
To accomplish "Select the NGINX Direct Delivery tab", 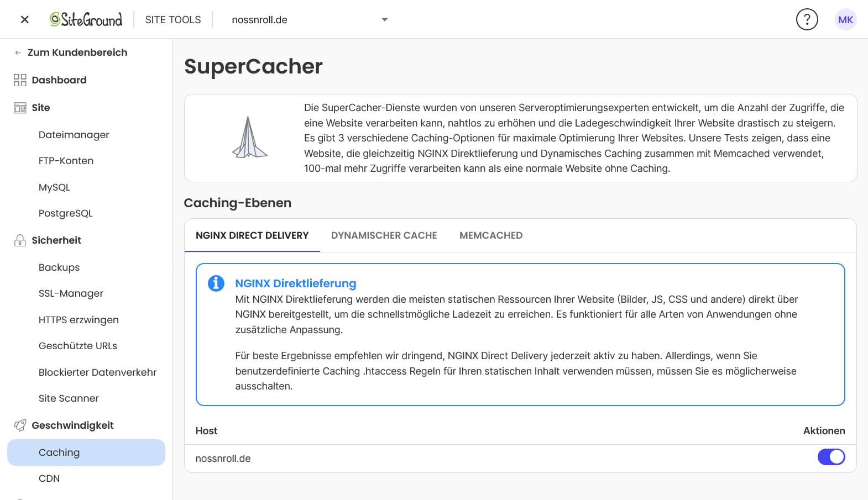I will click(252, 235).
